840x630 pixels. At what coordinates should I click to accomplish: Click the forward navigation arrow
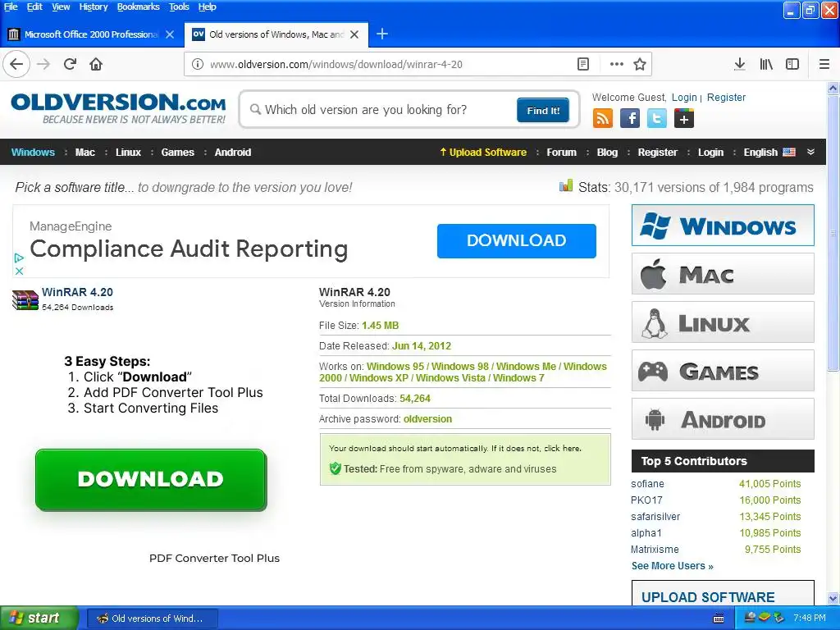pos(43,64)
